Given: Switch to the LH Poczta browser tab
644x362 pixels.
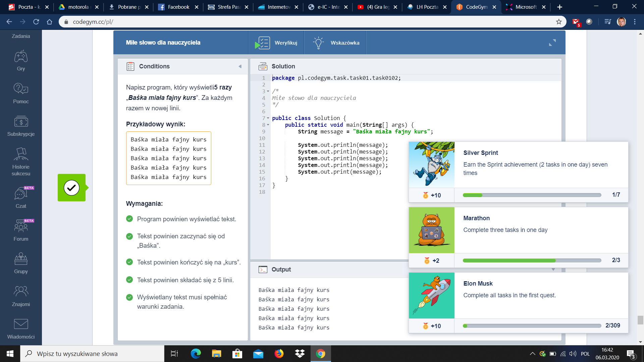Looking at the screenshot, I should tap(427, 7).
